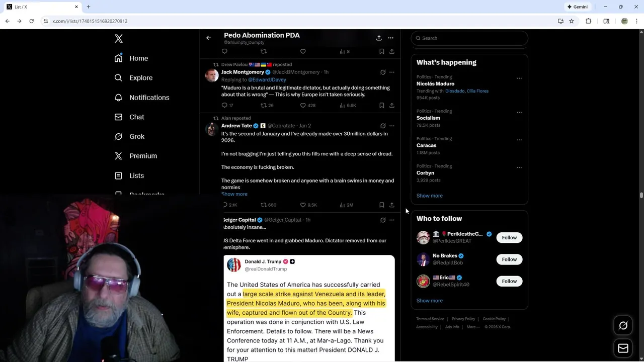Open Grok explain on Geiger Capital's post
This screenshot has height=362, width=644.
[x=383, y=220]
